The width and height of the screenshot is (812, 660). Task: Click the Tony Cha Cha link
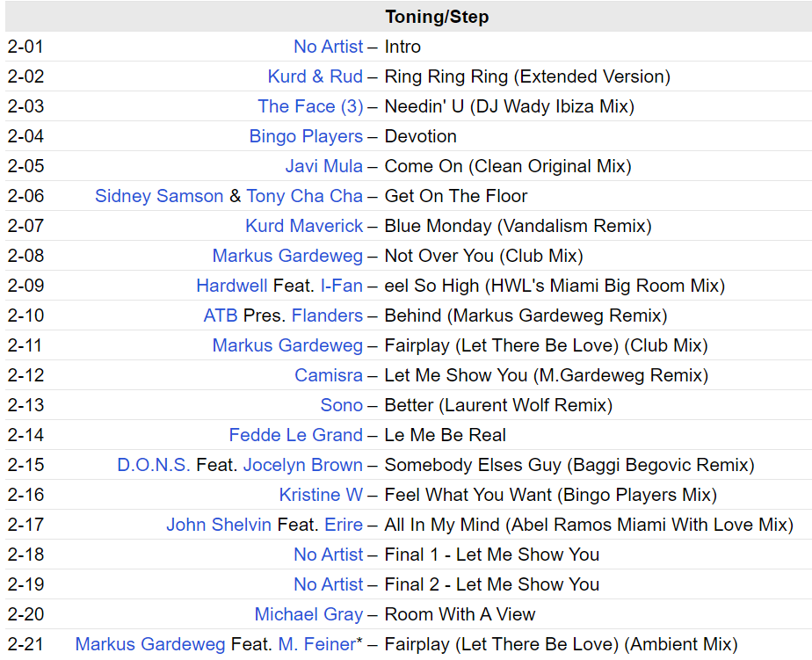304,196
